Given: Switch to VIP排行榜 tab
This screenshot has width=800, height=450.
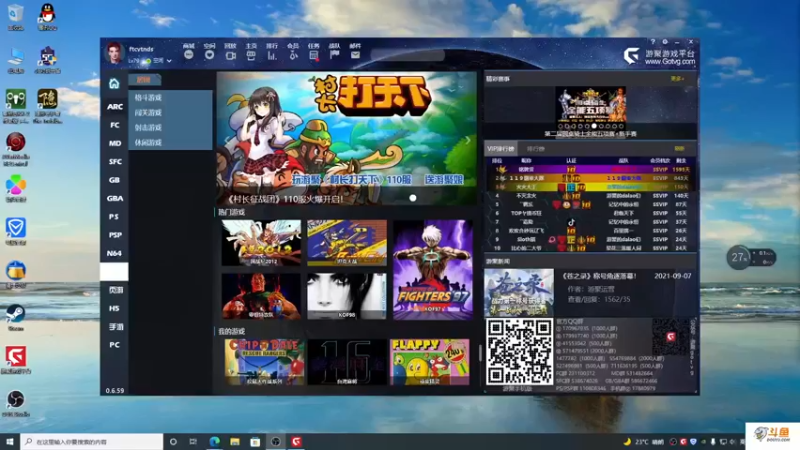Looking at the screenshot, I should click(501, 149).
